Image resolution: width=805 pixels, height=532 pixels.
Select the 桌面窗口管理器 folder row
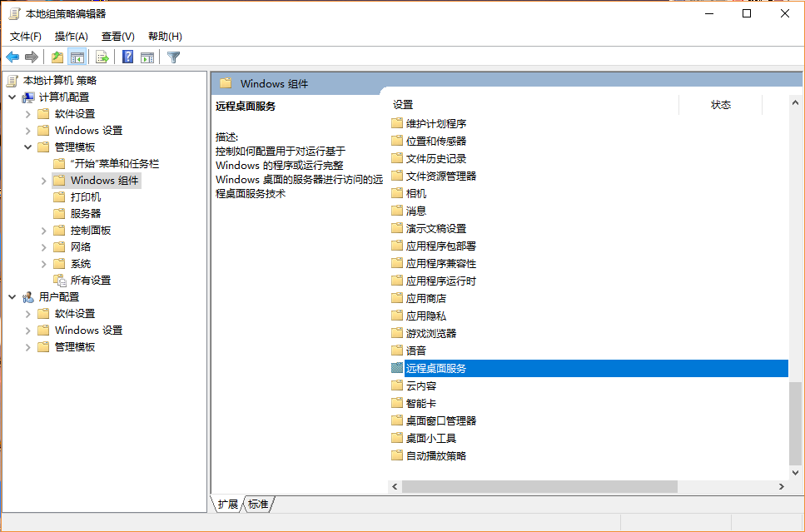click(x=589, y=420)
